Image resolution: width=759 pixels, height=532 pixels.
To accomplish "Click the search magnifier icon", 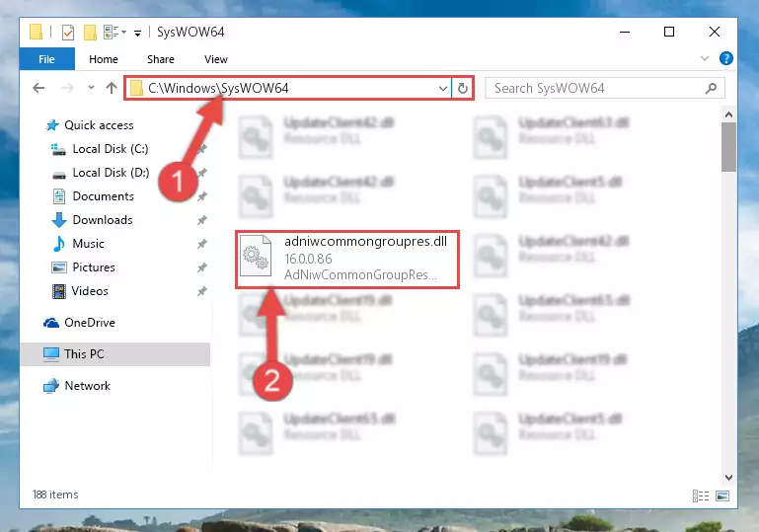I will click(x=711, y=88).
